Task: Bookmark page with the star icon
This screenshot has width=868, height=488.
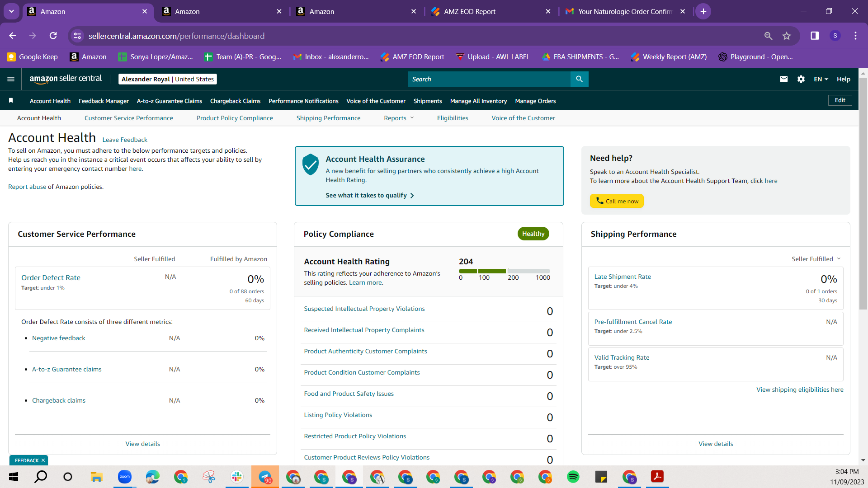Action: coord(787,36)
